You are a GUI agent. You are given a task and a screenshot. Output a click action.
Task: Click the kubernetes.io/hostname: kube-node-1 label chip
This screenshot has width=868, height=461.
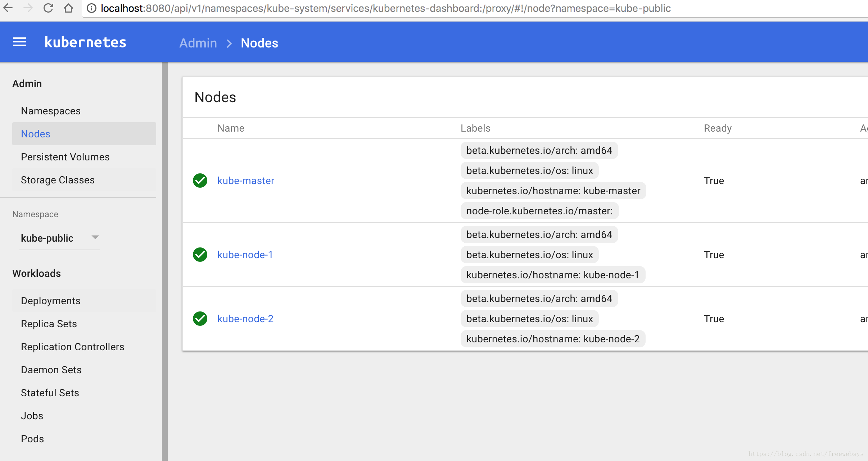(552, 275)
